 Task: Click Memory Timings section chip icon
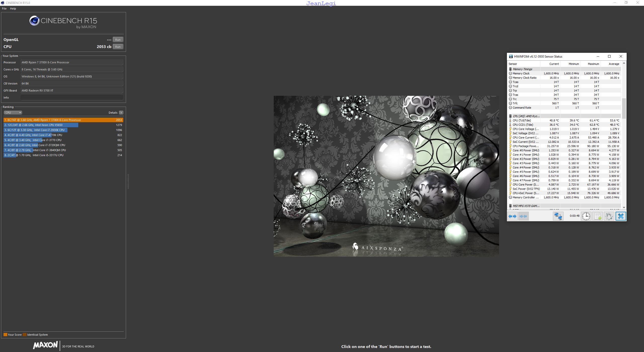[510, 69]
